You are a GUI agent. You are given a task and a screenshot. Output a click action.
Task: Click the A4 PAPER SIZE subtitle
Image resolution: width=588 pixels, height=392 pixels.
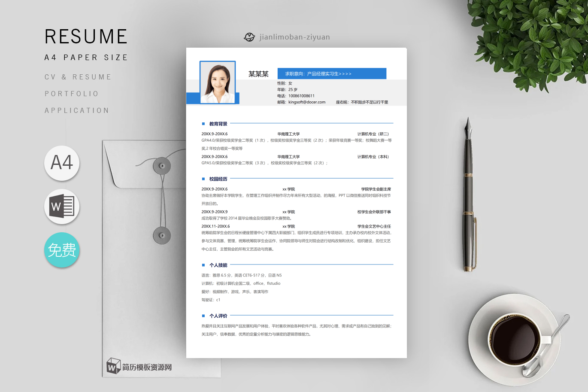click(x=86, y=58)
